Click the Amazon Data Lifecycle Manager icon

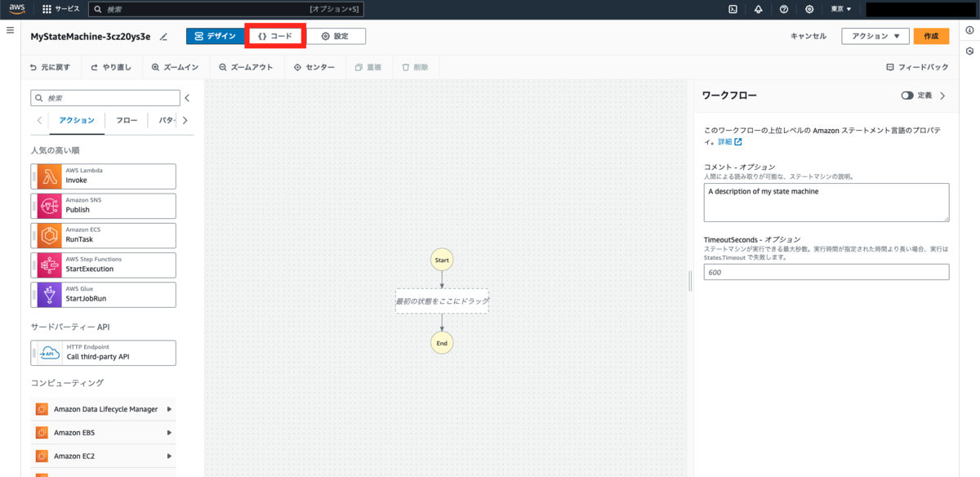click(x=42, y=409)
